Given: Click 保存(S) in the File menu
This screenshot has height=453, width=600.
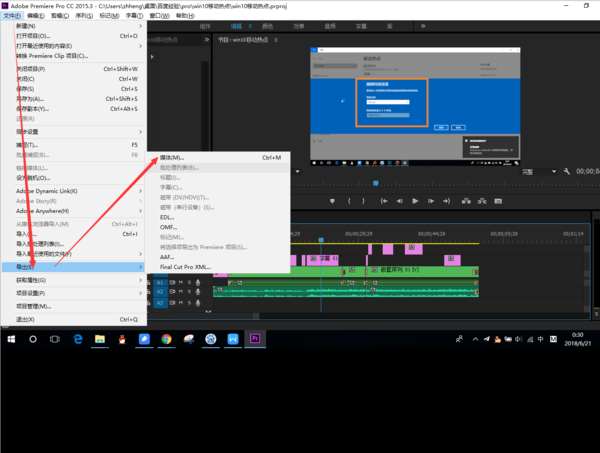Looking at the screenshot, I should [74, 89].
